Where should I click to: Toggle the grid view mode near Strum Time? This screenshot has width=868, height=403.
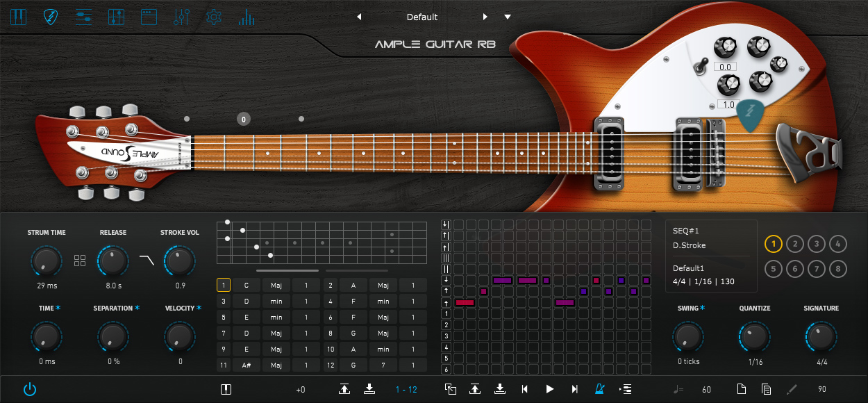80,260
